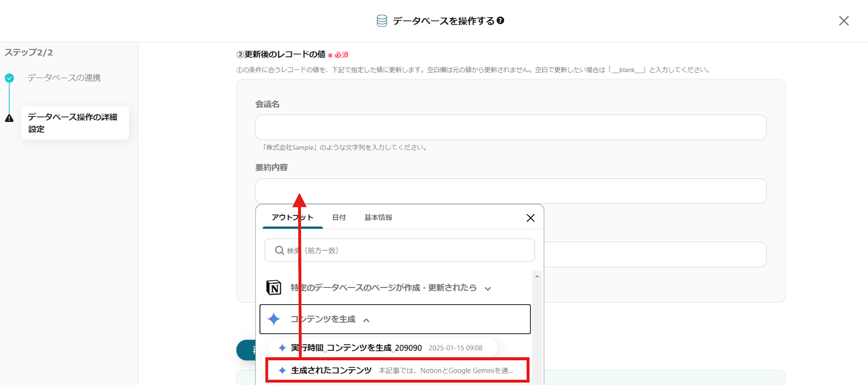Click the Notion icon in the list
This screenshot has height=385, width=868.
(x=274, y=287)
